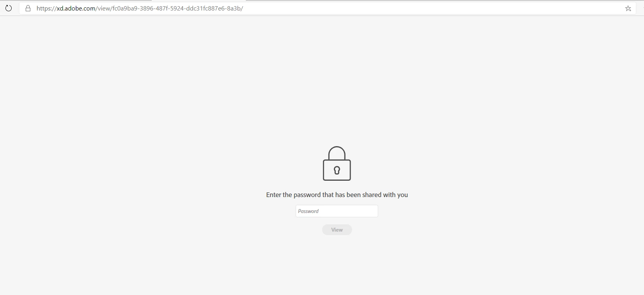Screen dimensions: 644x295
Task: Click the site security lock icon
Action: 28,8
